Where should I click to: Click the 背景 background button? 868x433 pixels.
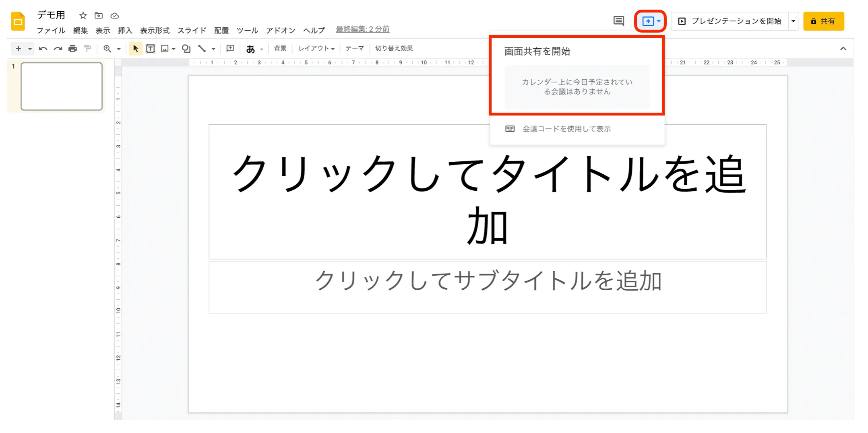280,48
